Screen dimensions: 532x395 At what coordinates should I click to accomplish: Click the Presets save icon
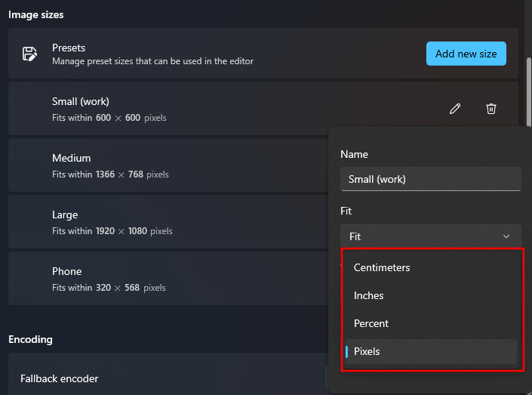click(x=29, y=54)
